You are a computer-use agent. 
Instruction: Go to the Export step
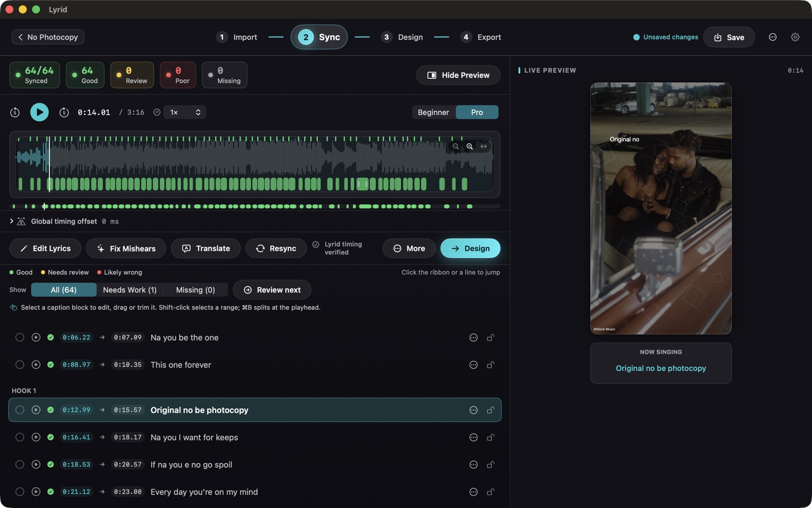[x=481, y=37]
